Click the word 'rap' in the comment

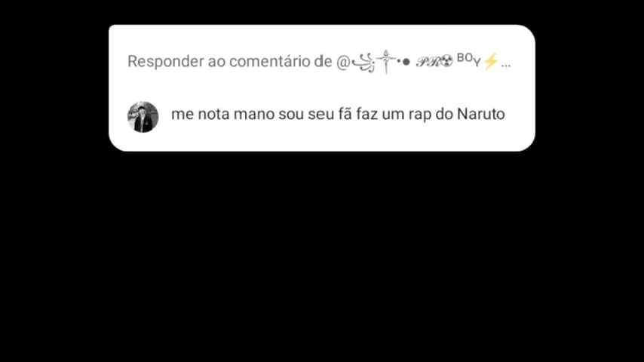point(420,115)
